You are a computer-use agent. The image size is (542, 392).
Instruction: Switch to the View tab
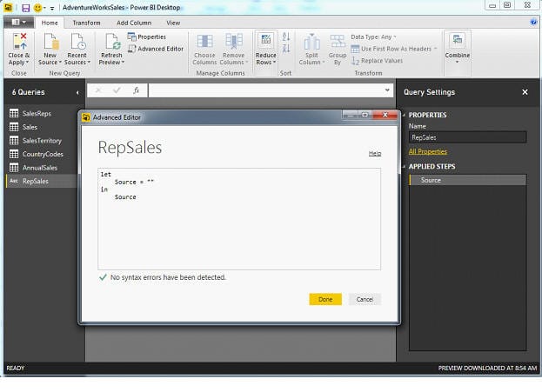(x=173, y=23)
